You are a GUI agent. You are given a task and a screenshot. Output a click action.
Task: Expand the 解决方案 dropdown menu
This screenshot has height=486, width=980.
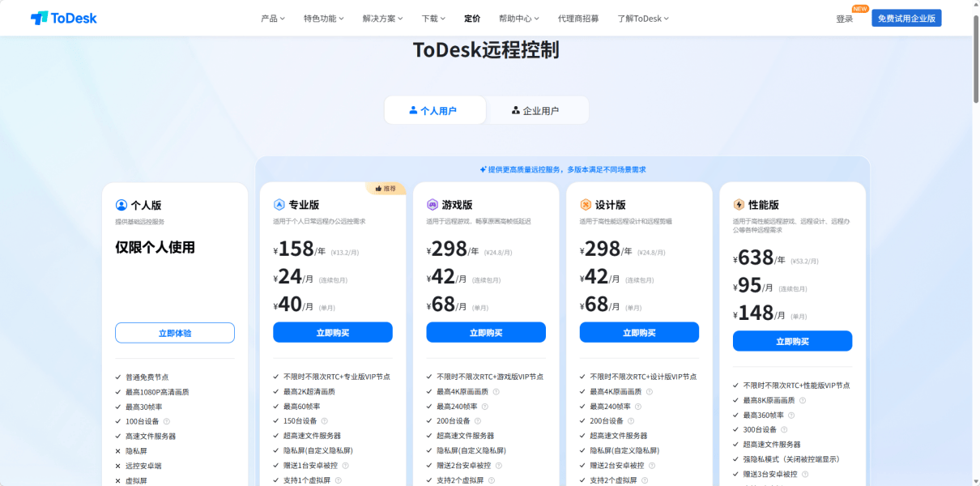point(383,18)
